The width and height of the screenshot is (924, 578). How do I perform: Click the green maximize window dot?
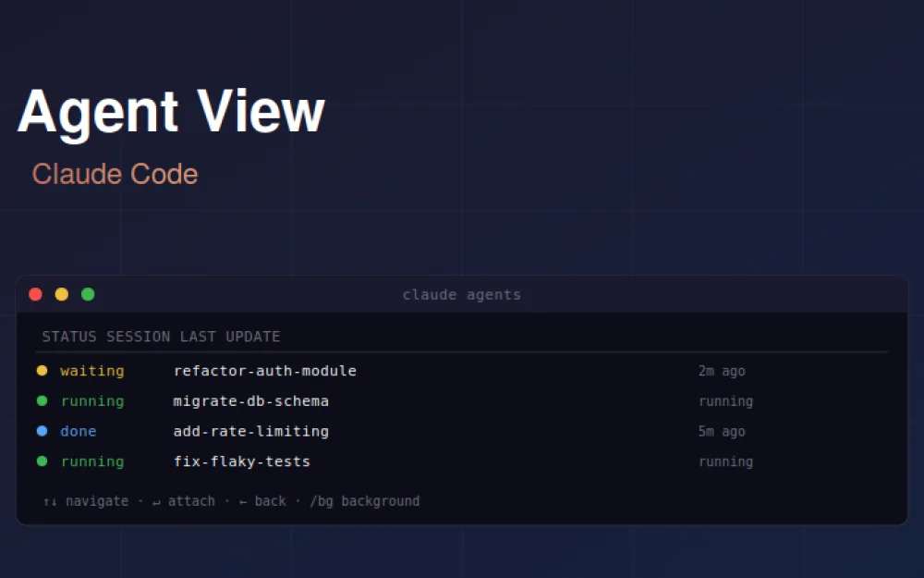[88, 294]
